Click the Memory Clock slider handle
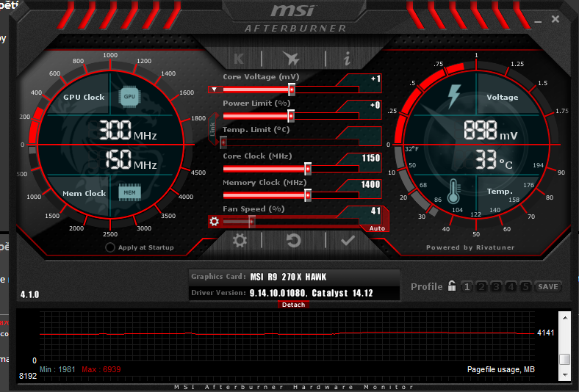The width and height of the screenshot is (579, 392). tap(308, 195)
